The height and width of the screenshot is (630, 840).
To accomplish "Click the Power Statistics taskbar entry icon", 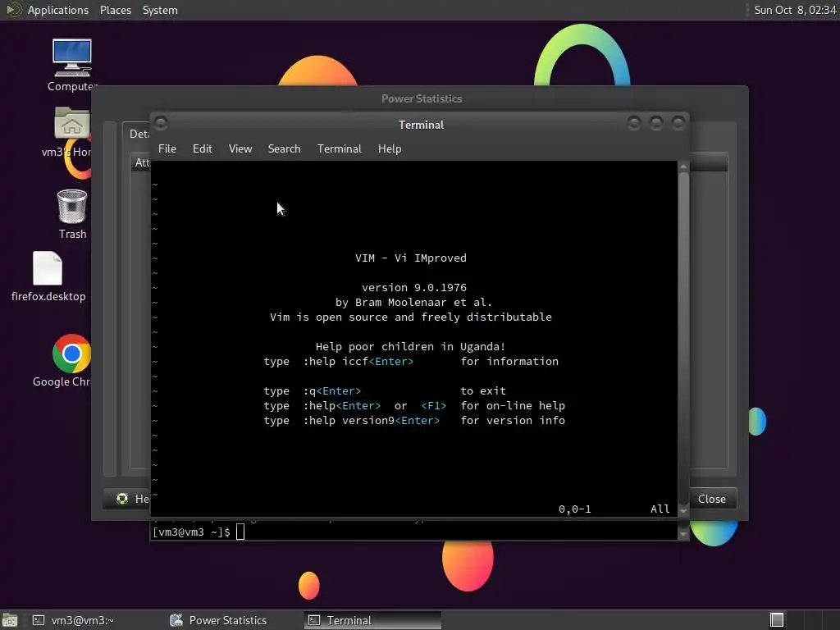I will point(176,620).
